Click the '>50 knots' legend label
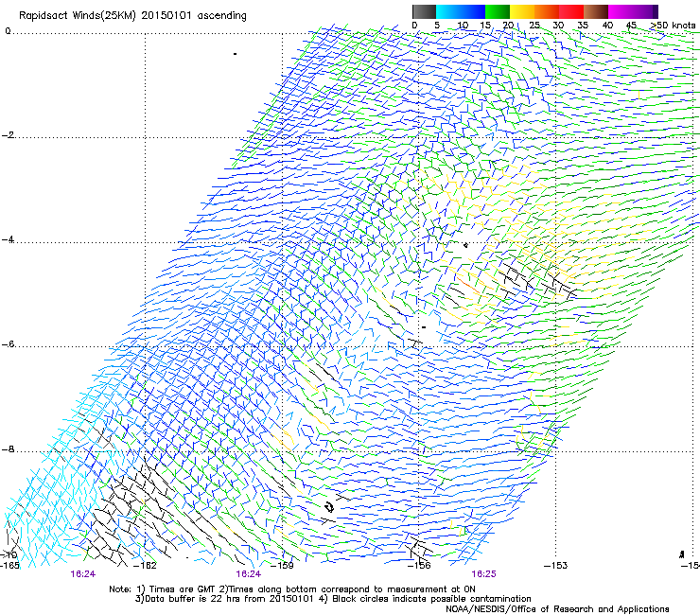700x615 pixels. pos(674,26)
